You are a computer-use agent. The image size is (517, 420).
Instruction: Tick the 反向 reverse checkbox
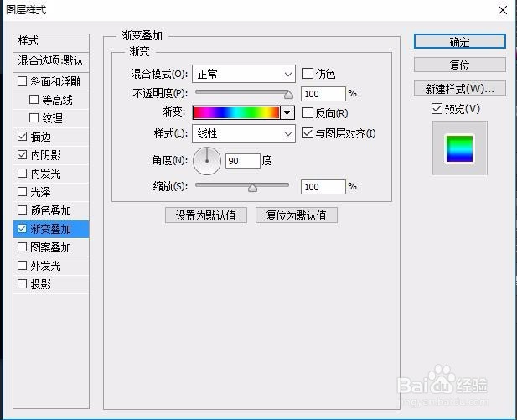pos(308,113)
